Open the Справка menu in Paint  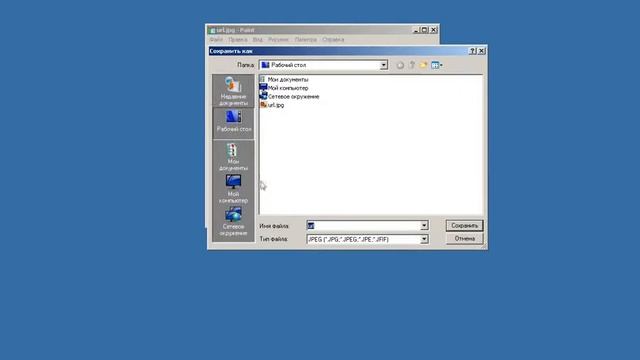333,40
